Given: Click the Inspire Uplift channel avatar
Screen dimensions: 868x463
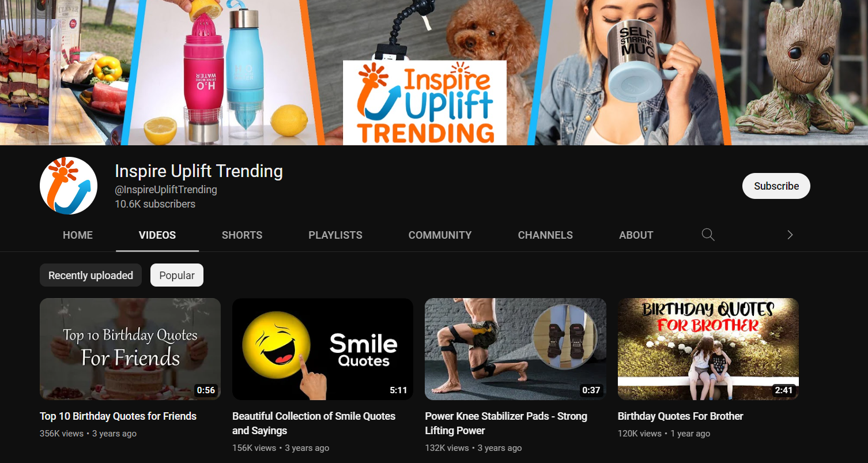Looking at the screenshot, I should click(x=69, y=186).
